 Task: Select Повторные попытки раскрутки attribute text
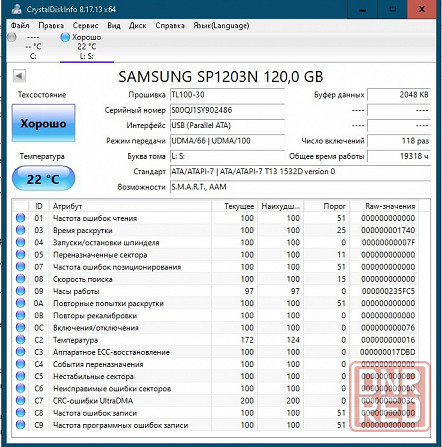(x=108, y=304)
